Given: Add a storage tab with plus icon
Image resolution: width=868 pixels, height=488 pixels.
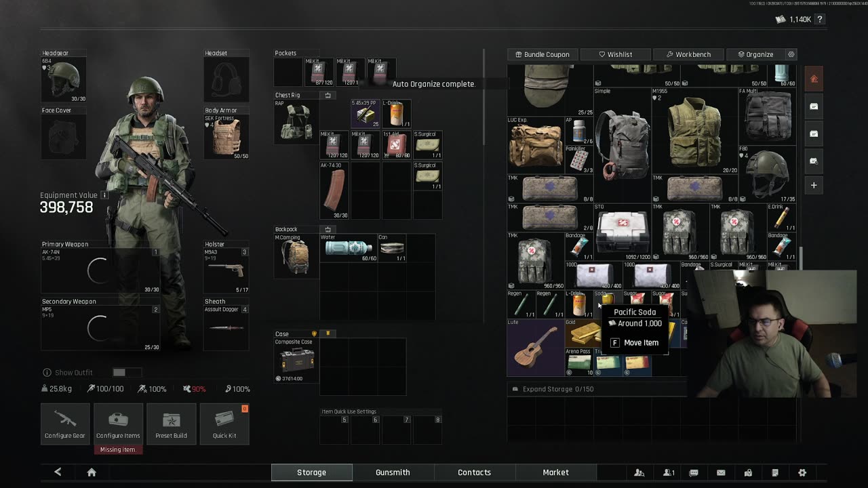Looking at the screenshot, I should 814,185.
